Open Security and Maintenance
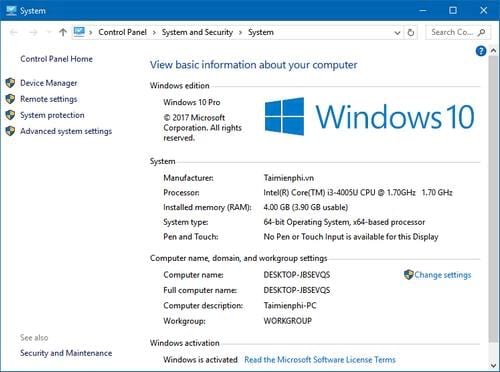 (x=66, y=353)
